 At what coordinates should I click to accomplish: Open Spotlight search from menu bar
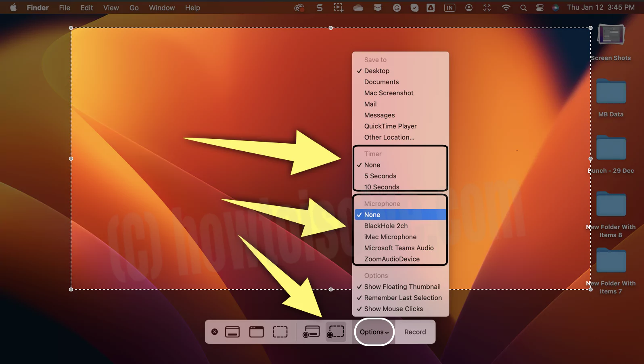pyautogui.click(x=523, y=8)
